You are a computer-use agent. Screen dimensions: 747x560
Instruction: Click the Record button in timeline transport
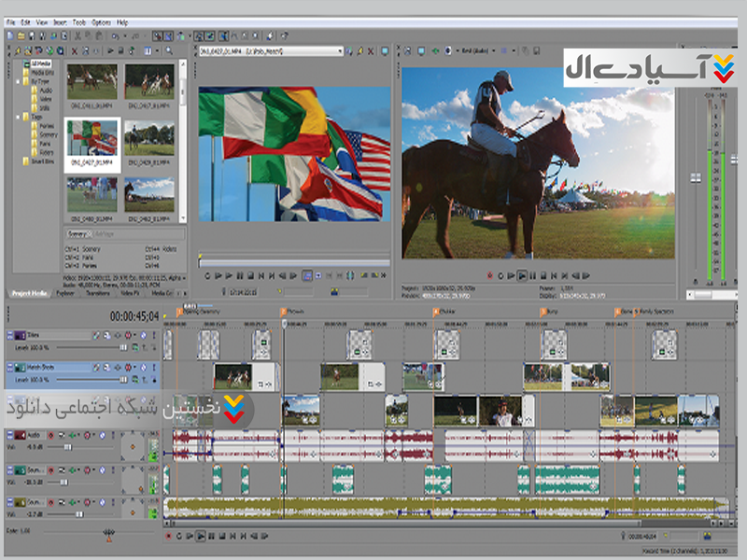(x=168, y=536)
